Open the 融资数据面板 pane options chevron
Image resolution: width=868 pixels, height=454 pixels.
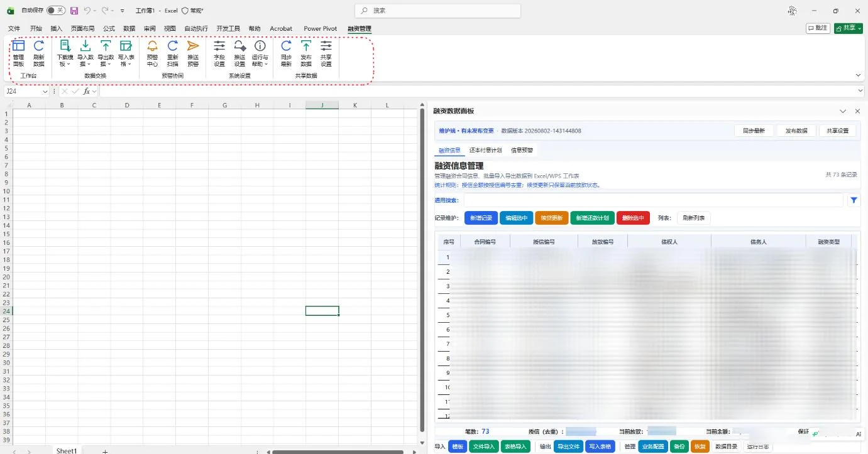click(843, 111)
